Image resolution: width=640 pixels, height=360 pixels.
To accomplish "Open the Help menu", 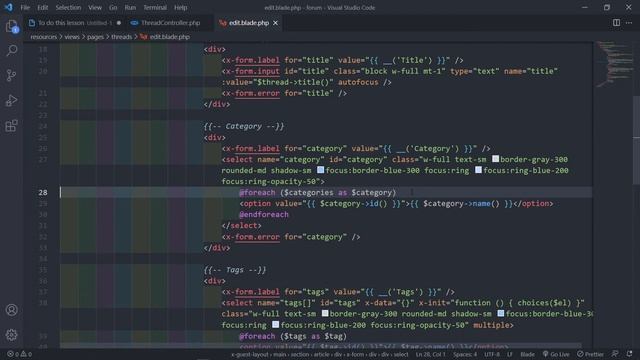I will pyautogui.click(x=180, y=7).
